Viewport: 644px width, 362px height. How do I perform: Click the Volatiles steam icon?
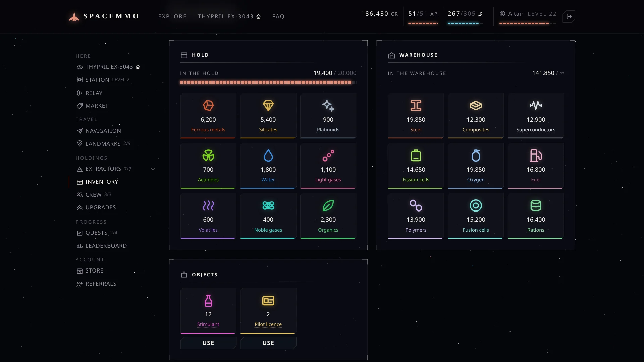(x=208, y=205)
